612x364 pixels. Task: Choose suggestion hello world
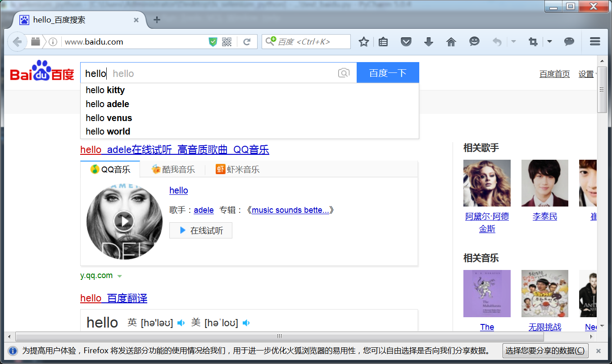(249, 131)
